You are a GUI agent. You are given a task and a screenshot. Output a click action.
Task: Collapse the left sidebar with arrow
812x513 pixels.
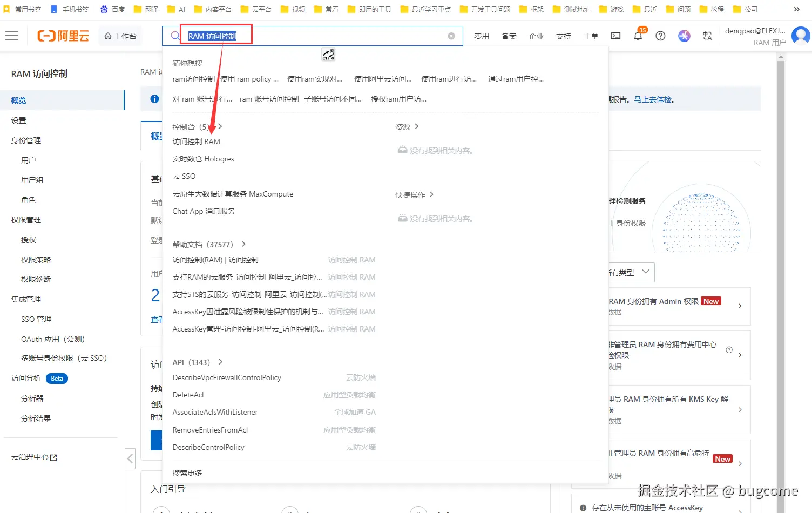point(130,459)
